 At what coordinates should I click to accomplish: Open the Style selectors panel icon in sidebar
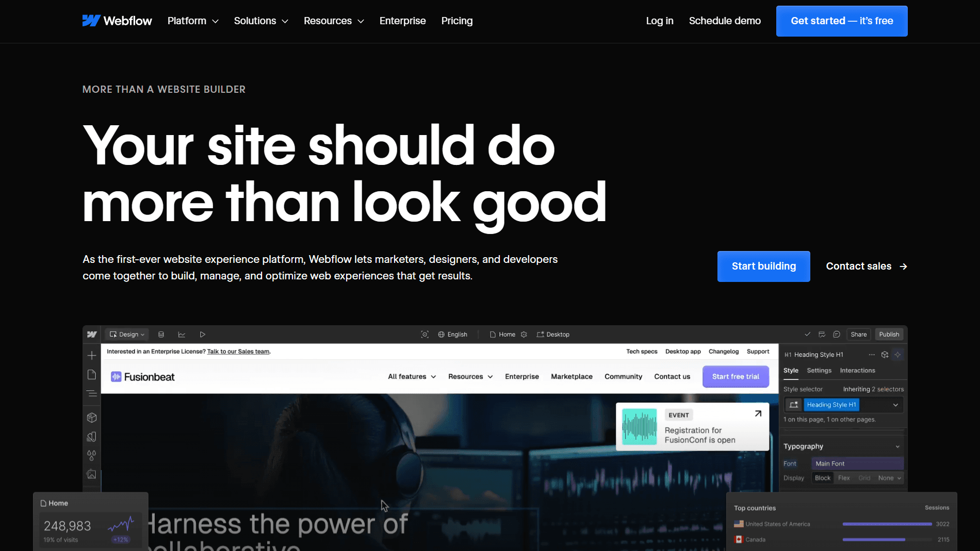pyautogui.click(x=92, y=437)
